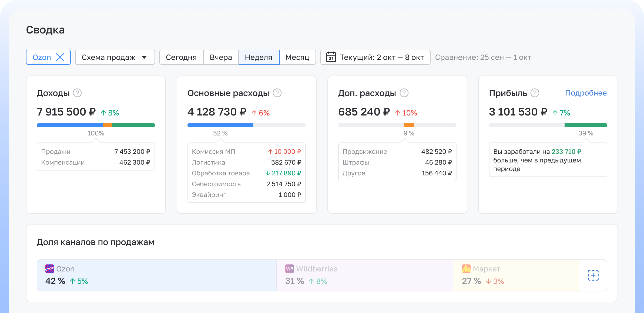644x313 pixels.
Task: Switch to Месяц period
Action: (297, 57)
